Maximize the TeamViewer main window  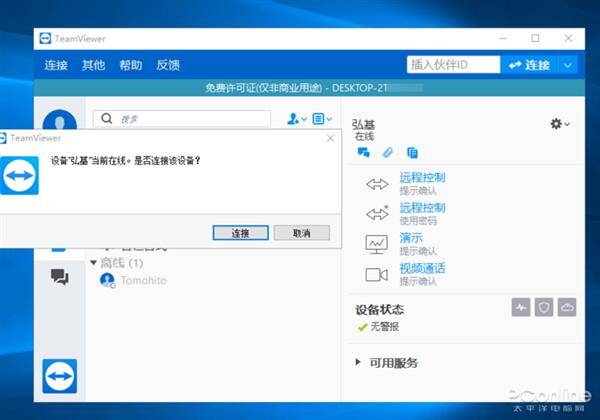pyautogui.click(x=535, y=38)
